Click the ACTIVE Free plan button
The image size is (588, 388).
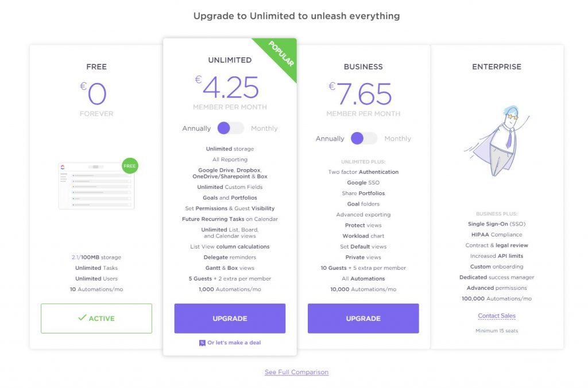(x=96, y=319)
